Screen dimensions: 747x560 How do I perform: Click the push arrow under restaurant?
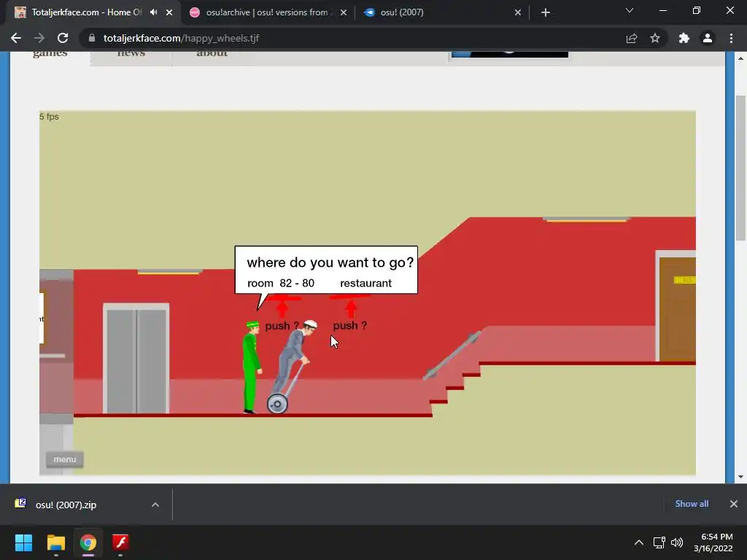(x=351, y=307)
